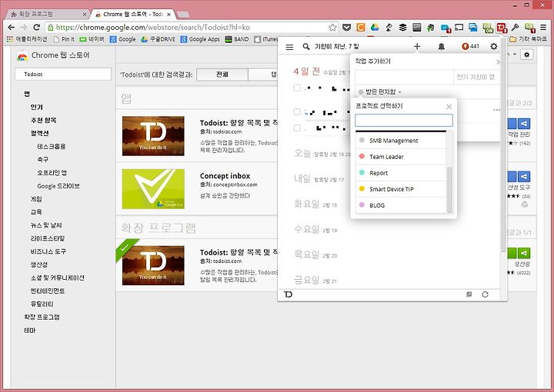Check the task box in the row with the three dots
554x392 pixels.
click(x=297, y=112)
